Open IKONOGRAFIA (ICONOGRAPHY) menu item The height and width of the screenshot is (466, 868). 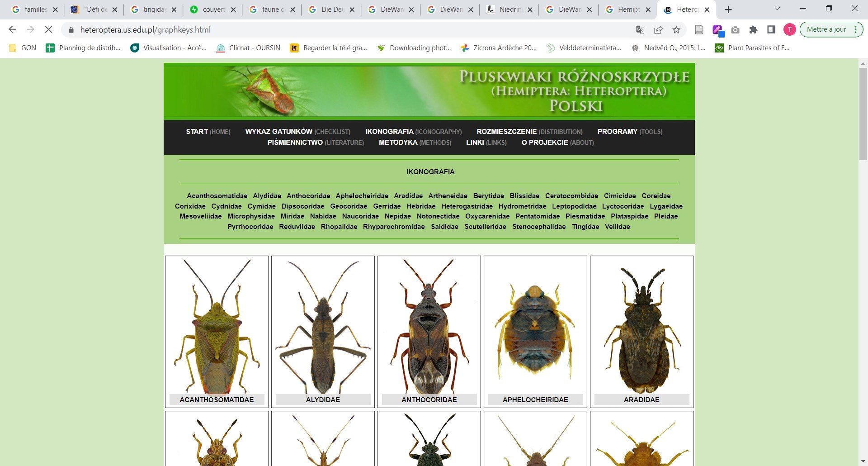point(414,132)
